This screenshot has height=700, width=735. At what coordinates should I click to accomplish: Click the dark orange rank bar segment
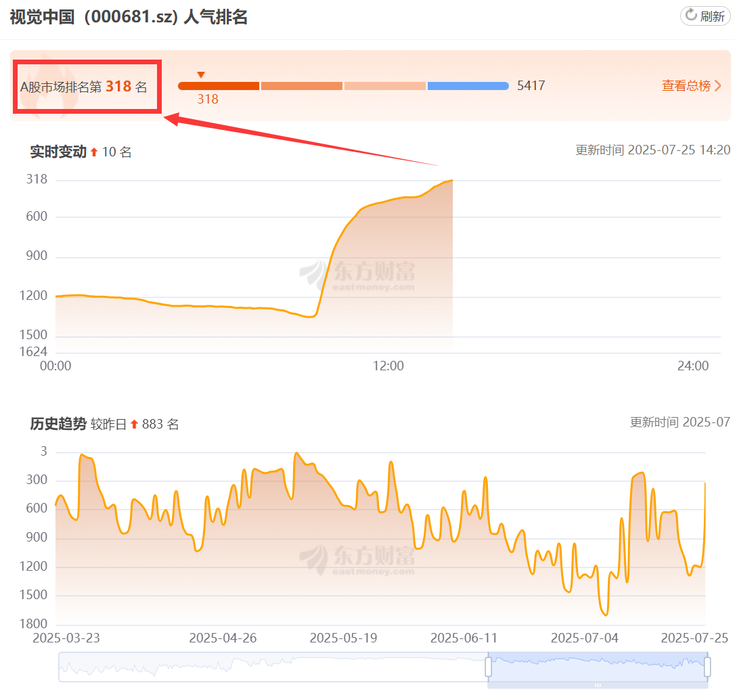coord(219,86)
